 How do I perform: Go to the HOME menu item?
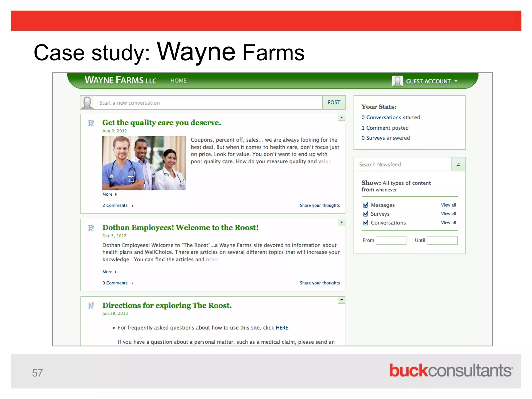click(178, 81)
